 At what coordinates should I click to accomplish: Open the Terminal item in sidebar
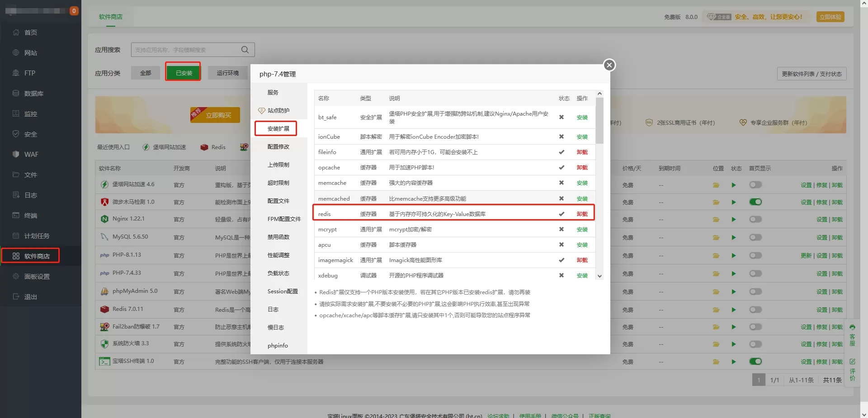click(x=30, y=216)
